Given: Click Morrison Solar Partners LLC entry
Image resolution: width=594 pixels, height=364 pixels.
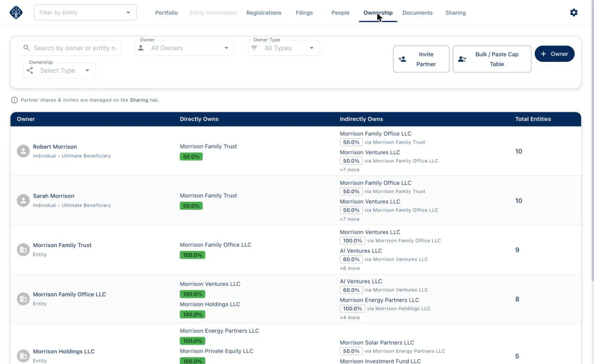Looking at the screenshot, I should click(377, 342).
